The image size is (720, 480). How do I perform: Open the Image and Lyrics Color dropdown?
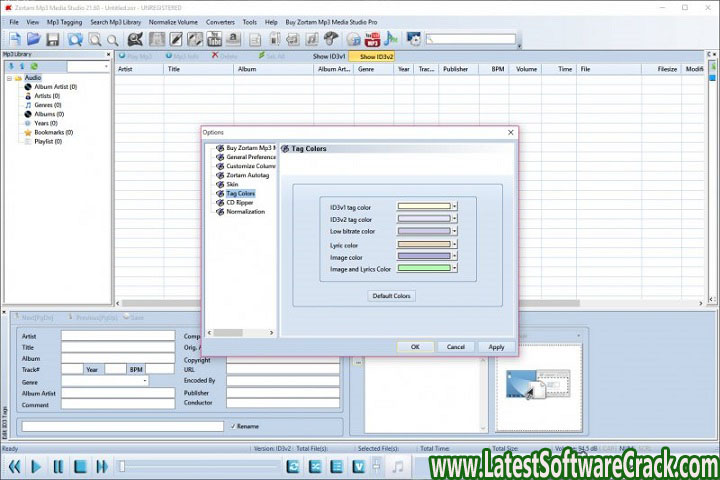pyautogui.click(x=454, y=268)
